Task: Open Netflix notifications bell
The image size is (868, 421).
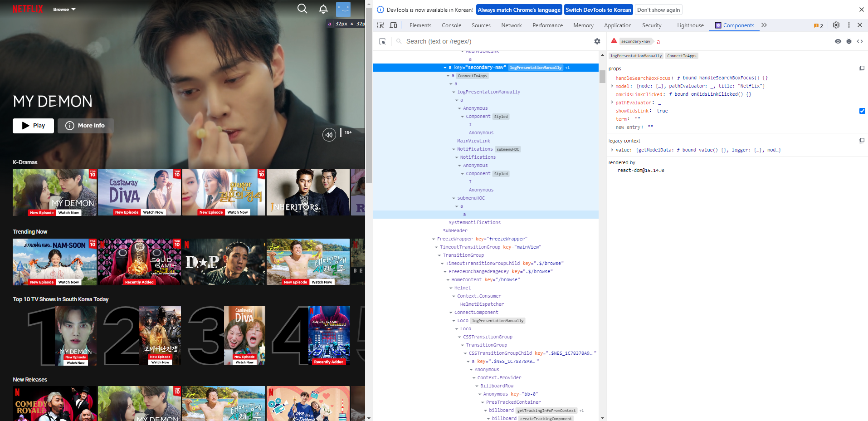Action: point(323,9)
